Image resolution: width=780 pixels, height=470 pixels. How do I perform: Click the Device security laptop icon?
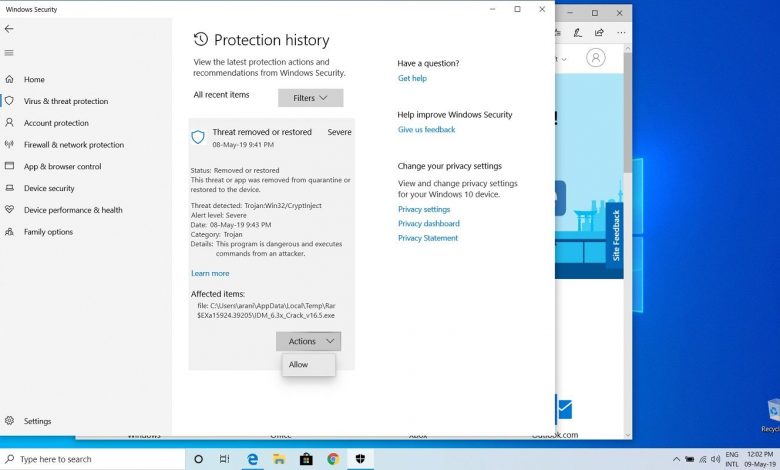coord(9,188)
